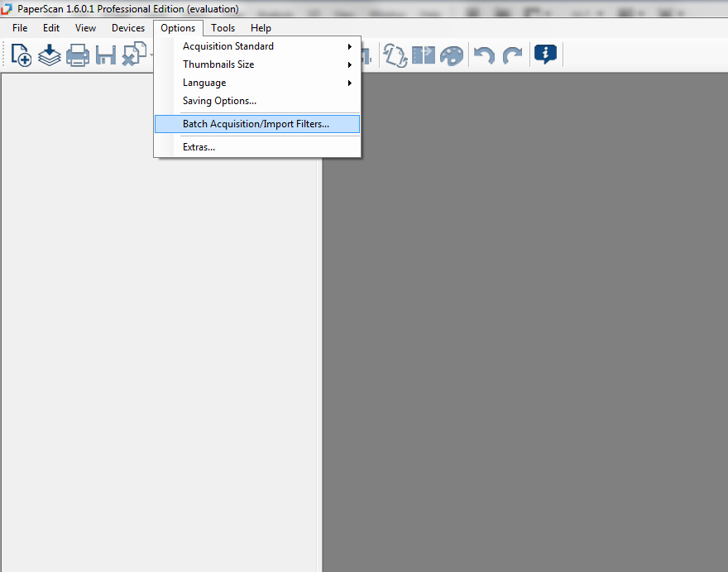Screen dimensions: 728x572
Task: Open the Help menu
Action: 261,28
